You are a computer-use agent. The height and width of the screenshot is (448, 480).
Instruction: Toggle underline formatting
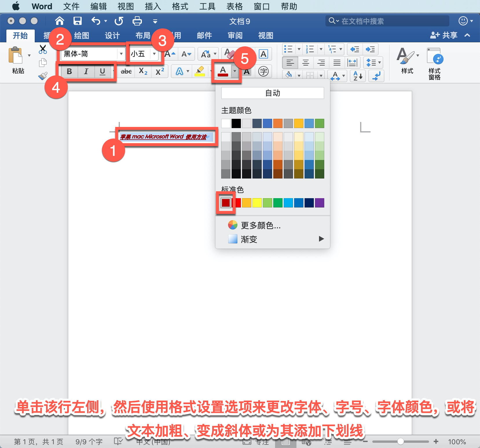(102, 71)
